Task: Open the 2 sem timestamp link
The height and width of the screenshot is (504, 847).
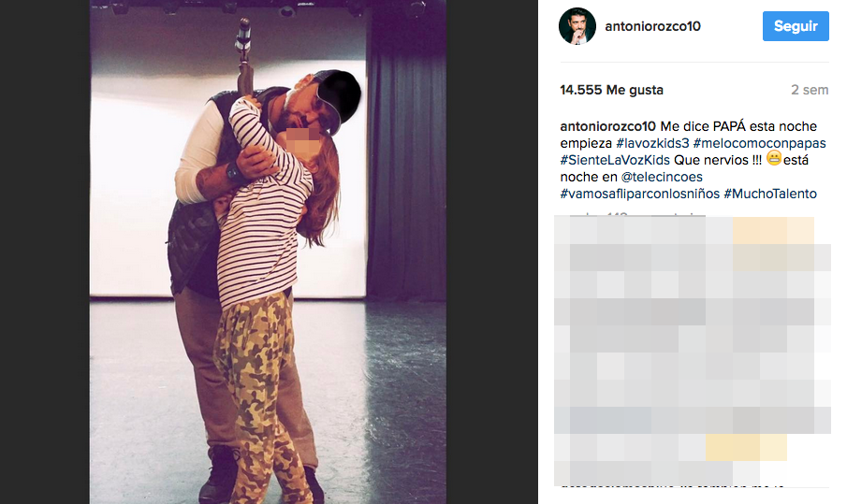Action: click(810, 90)
